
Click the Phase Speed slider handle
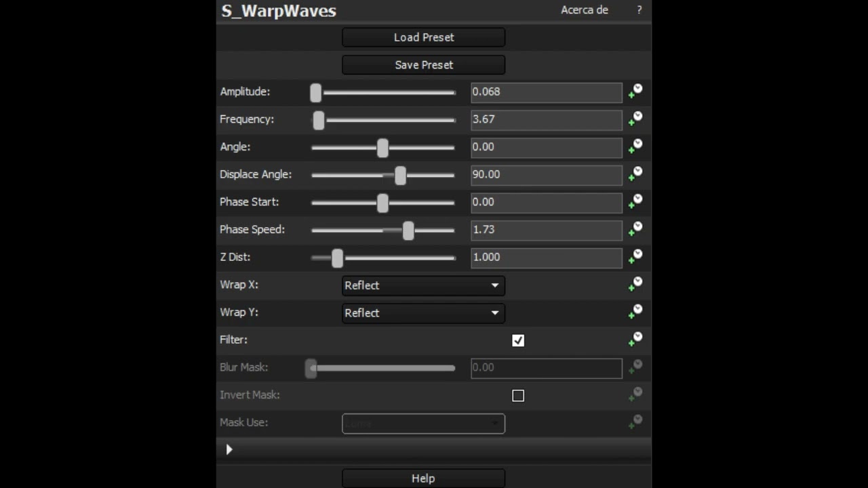click(408, 230)
